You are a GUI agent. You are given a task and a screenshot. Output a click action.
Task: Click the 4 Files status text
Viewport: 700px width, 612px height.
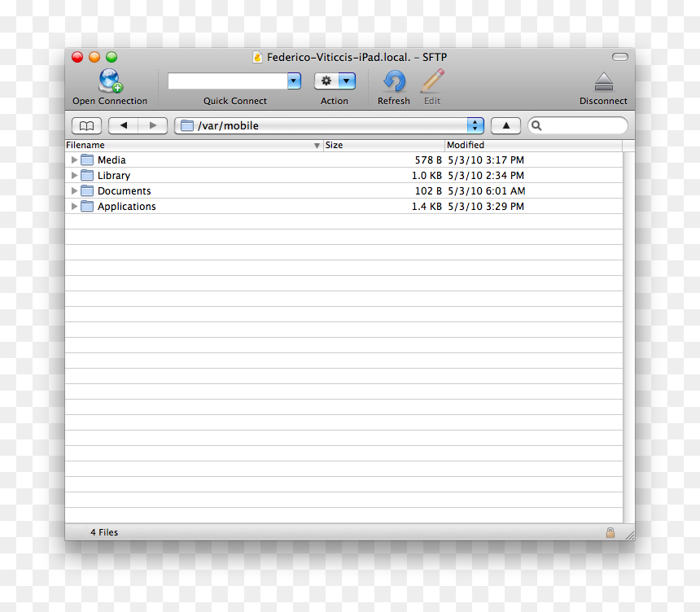click(x=104, y=532)
